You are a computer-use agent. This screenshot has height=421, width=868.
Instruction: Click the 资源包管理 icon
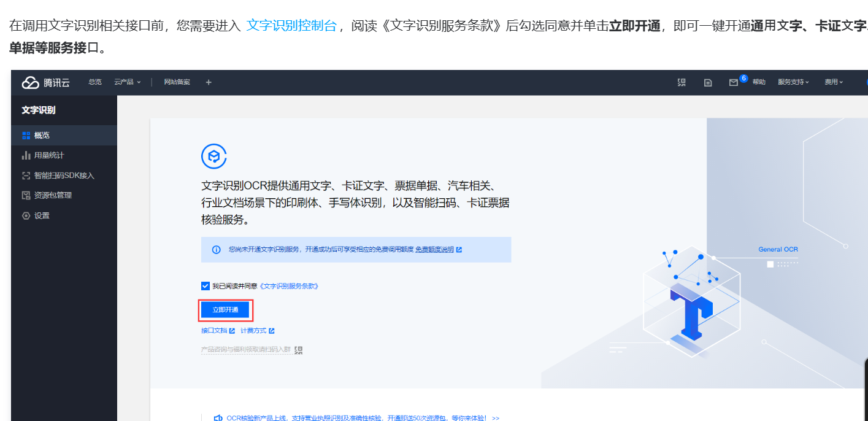coord(26,195)
